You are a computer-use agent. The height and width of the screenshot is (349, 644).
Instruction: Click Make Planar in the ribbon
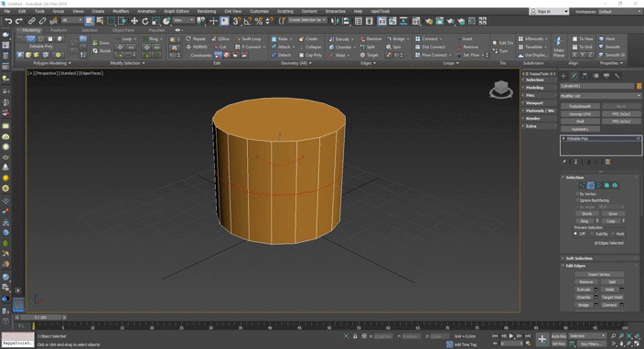coord(559,47)
